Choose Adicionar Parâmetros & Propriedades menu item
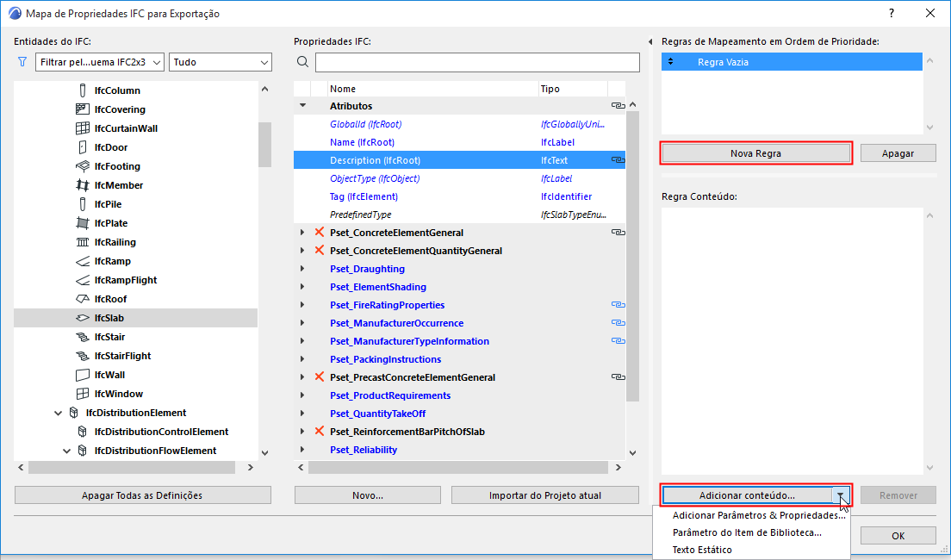The width and height of the screenshot is (951, 560). (759, 515)
